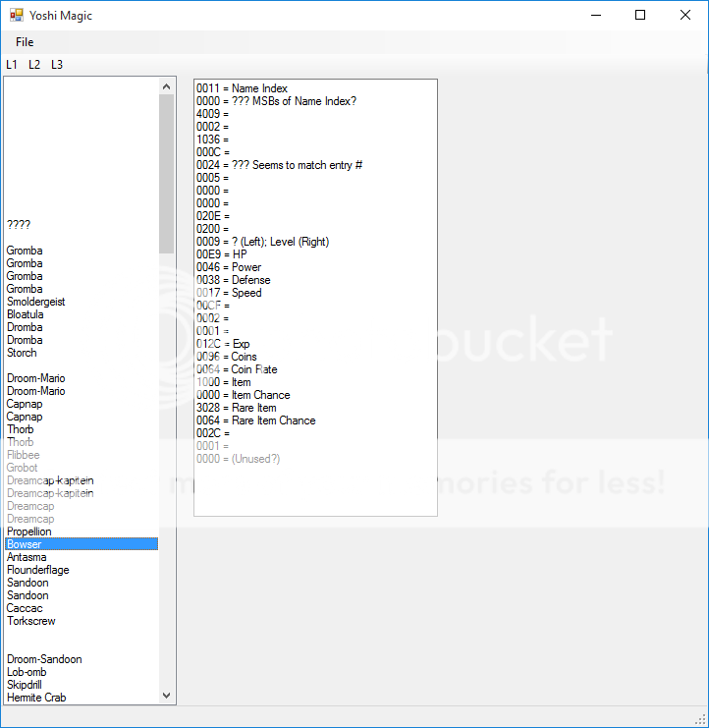This screenshot has width=709, height=728.
Task: Select the Lob-omb entry
Action: click(x=27, y=672)
